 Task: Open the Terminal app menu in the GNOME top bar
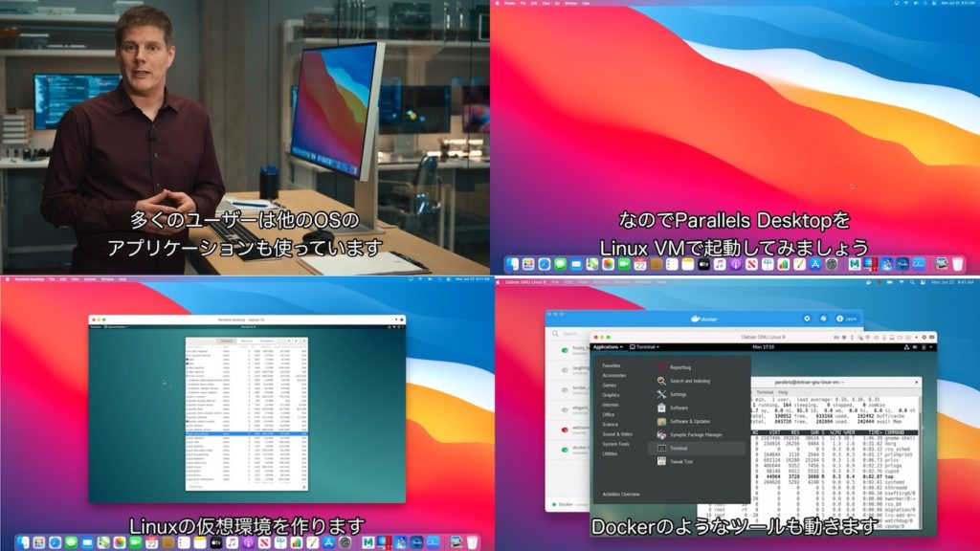pyautogui.click(x=644, y=347)
